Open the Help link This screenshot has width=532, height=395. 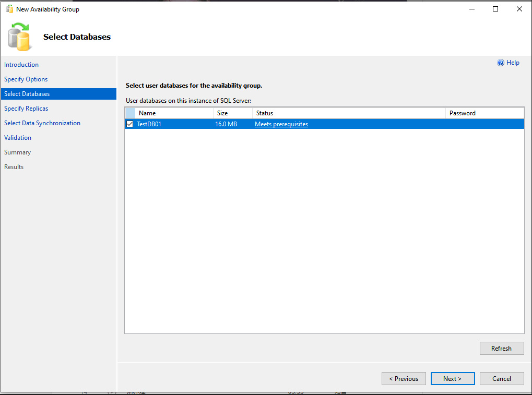513,63
